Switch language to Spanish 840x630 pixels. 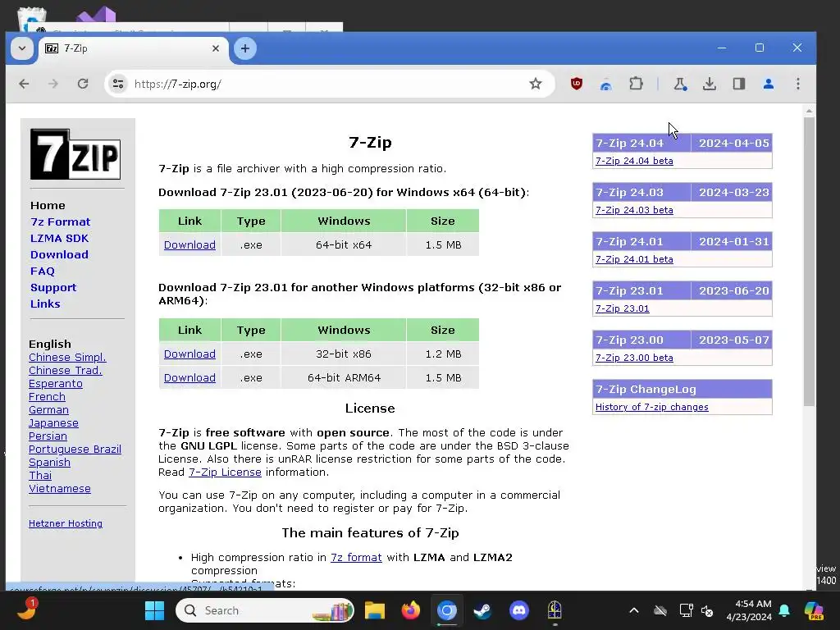tap(49, 463)
